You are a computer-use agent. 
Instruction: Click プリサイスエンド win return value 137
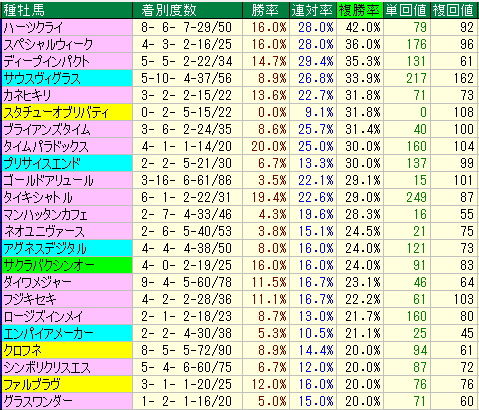click(x=416, y=163)
